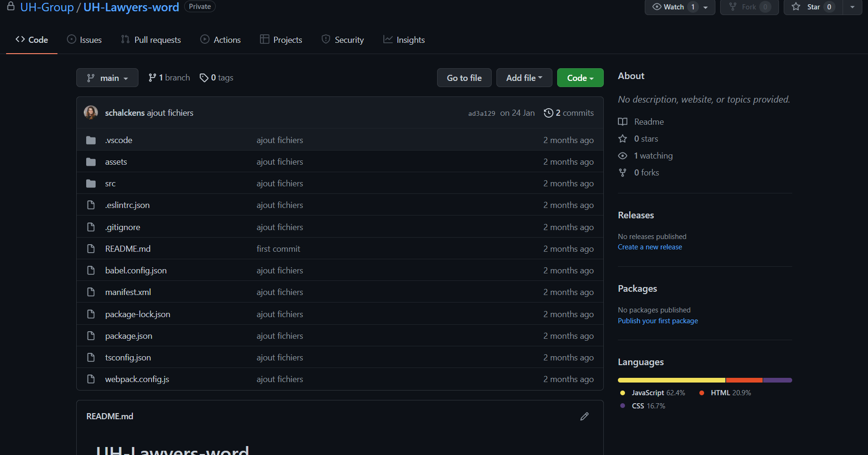View the 1 branch link
The image size is (868, 455).
coord(169,78)
